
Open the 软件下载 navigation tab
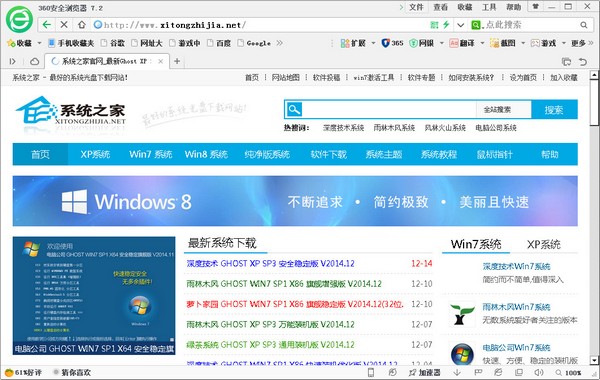[x=328, y=154]
